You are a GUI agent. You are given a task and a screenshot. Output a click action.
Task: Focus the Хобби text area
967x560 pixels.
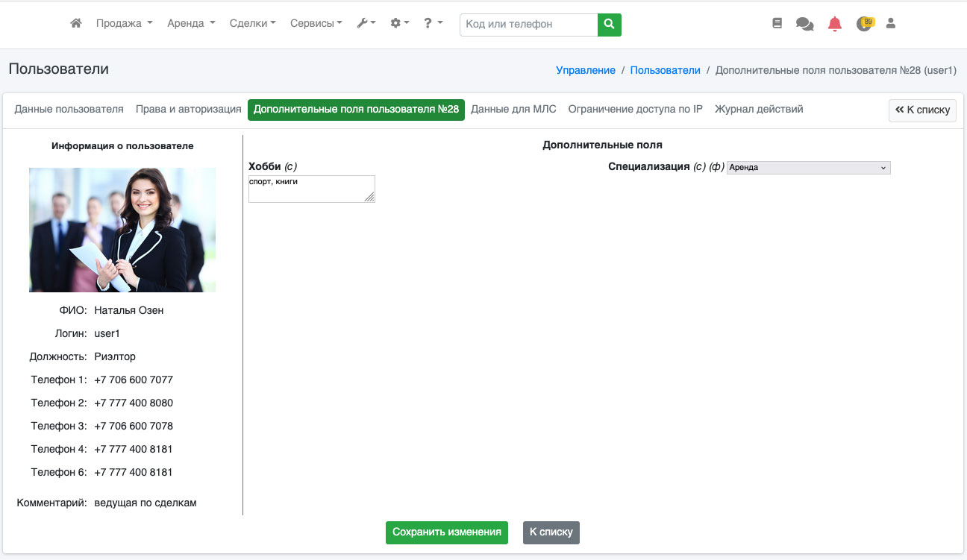312,189
